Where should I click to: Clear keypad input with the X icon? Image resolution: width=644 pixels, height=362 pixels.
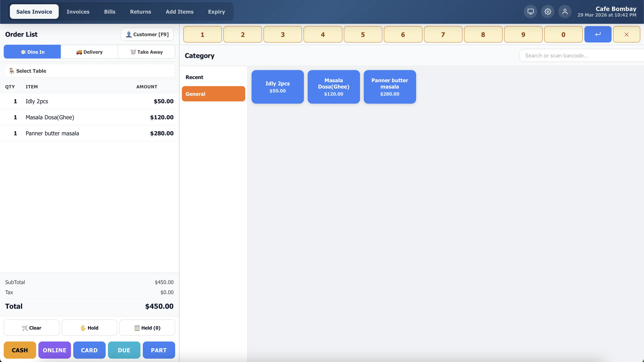pyautogui.click(x=626, y=34)
